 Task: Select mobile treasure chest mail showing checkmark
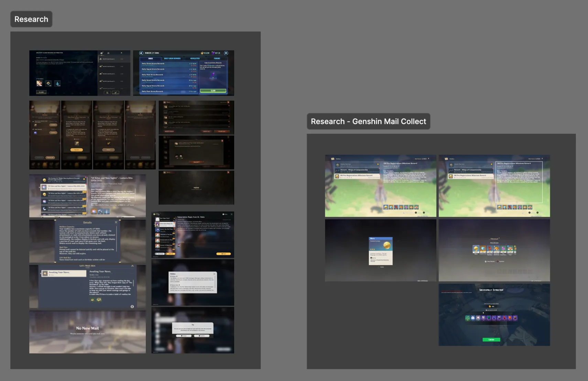(108, 135)
